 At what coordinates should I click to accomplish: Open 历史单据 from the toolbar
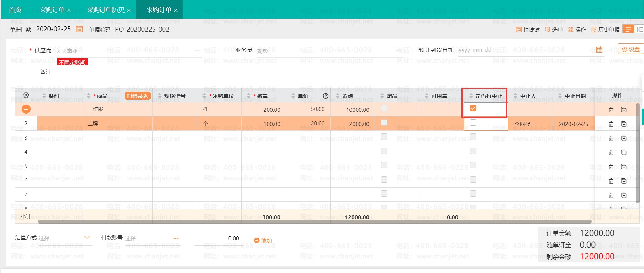coord(606,30)
